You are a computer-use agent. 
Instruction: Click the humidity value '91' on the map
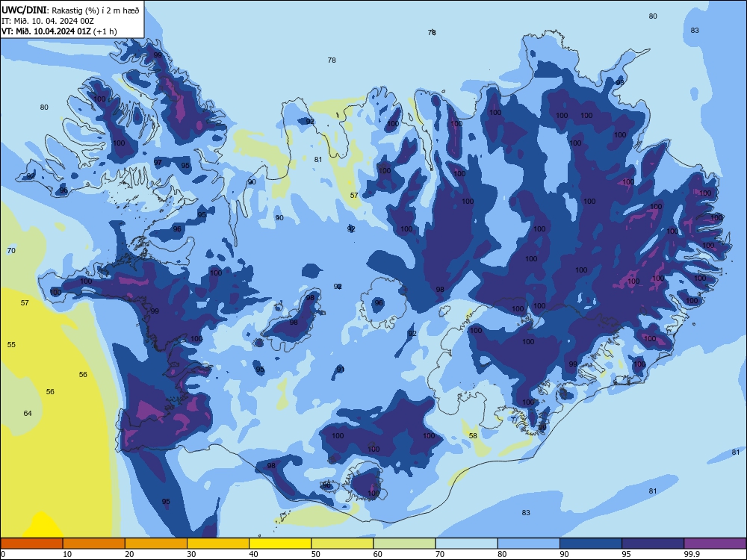pos(340,370)
